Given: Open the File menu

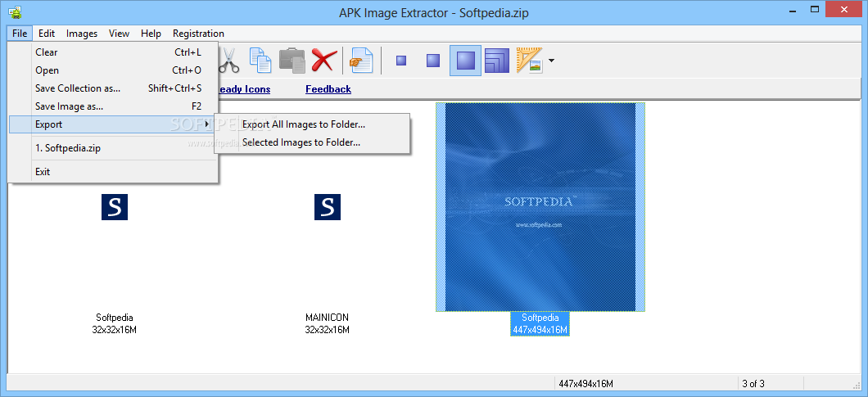Looking at the screenshot, I should pos(20,34).
